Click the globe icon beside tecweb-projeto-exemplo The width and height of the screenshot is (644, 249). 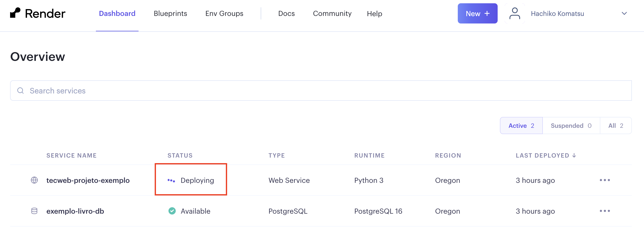[34, 180]
